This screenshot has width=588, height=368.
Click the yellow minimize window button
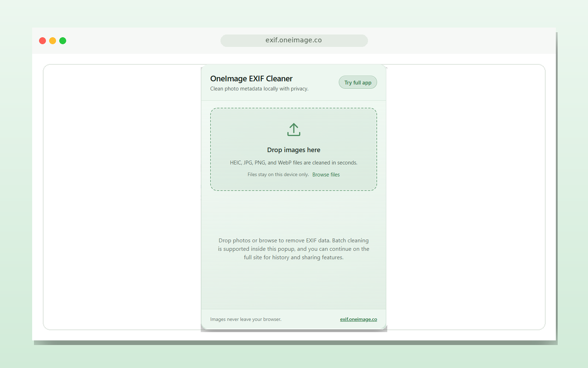coord(53,40)
